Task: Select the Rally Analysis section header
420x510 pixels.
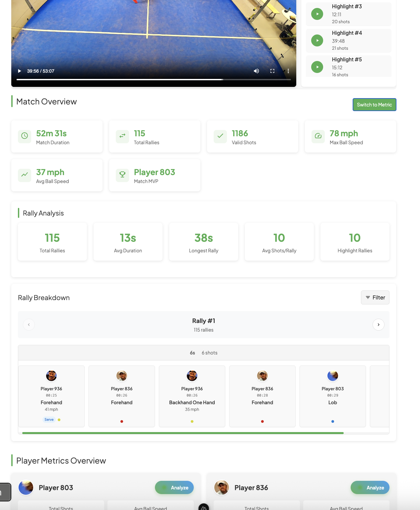Action: tap(43, 213)
